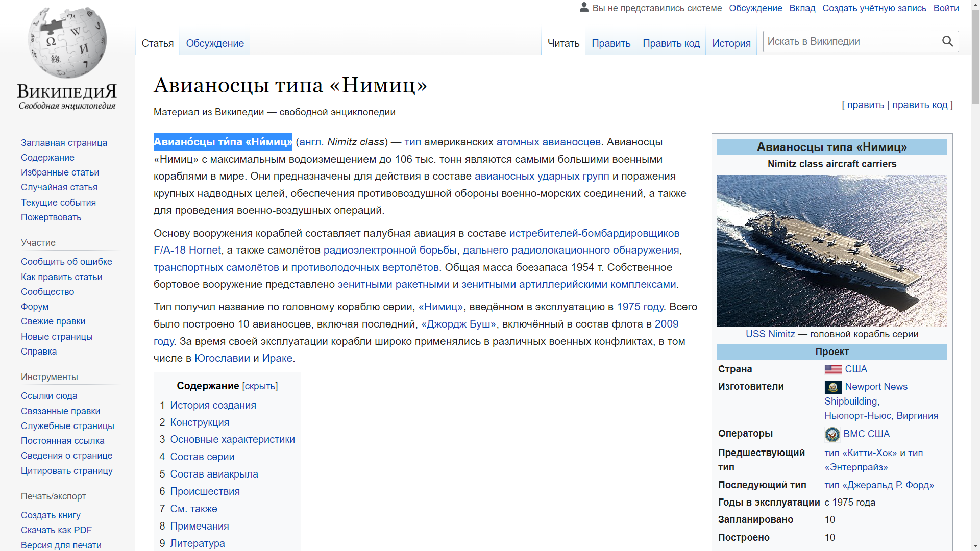Open 'Версия для печати' link
The width and height of the screenshot is (980, 551).
click(61, 545)
